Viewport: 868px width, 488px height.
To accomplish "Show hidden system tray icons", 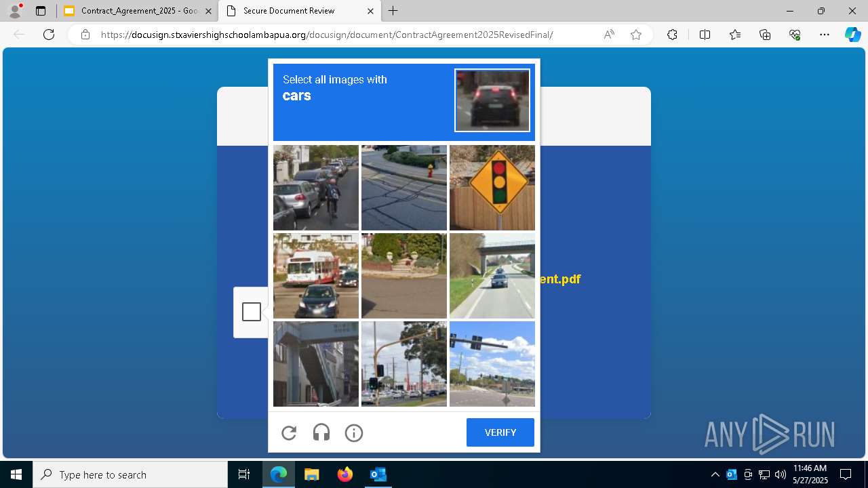I will [715, 474].
